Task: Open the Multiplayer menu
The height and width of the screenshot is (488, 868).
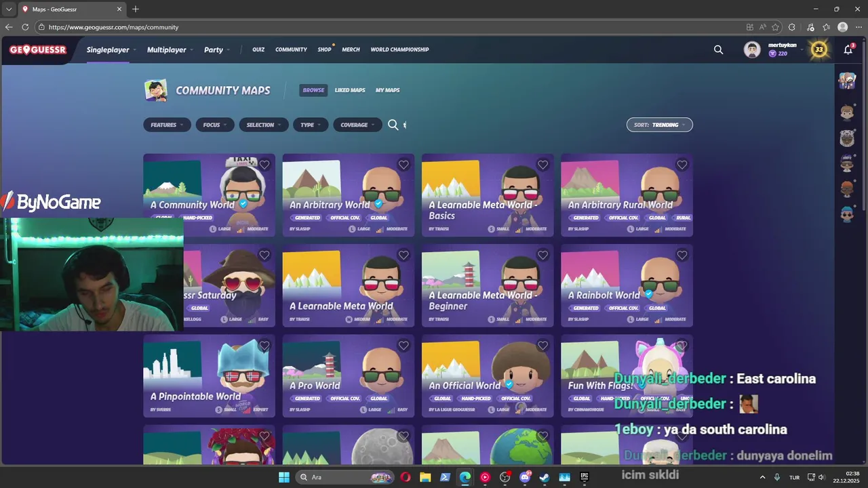Action: tap(170, 49)
